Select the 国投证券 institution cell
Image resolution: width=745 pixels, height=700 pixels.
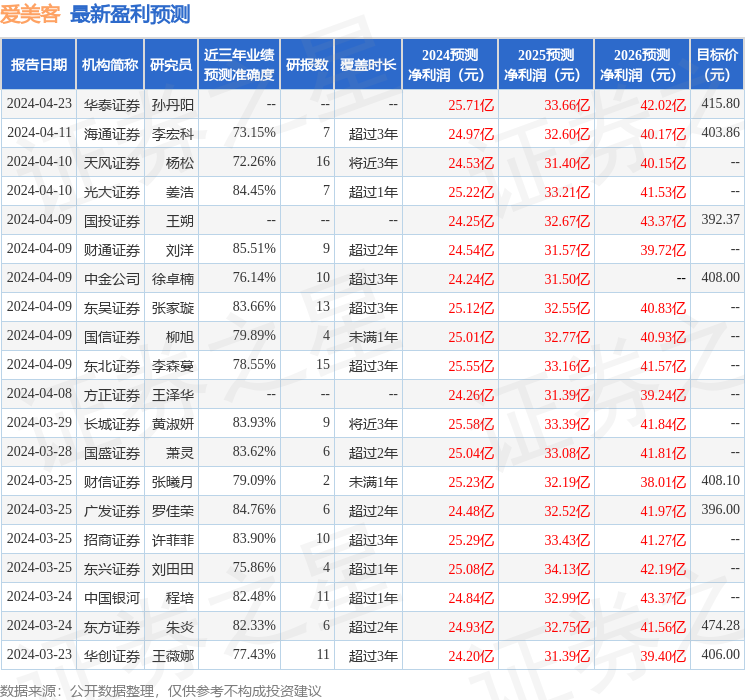(x=112, y=221)
